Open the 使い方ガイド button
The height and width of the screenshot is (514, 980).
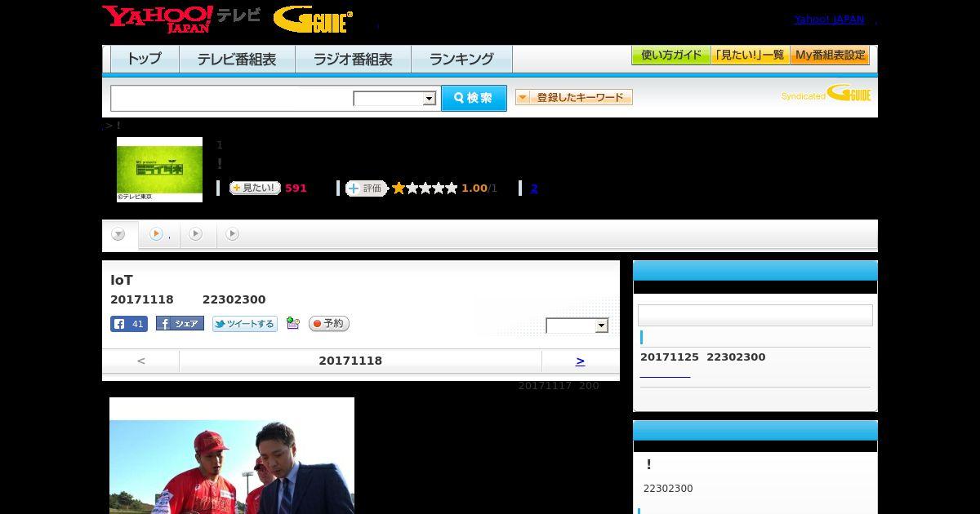coord(671,55)
